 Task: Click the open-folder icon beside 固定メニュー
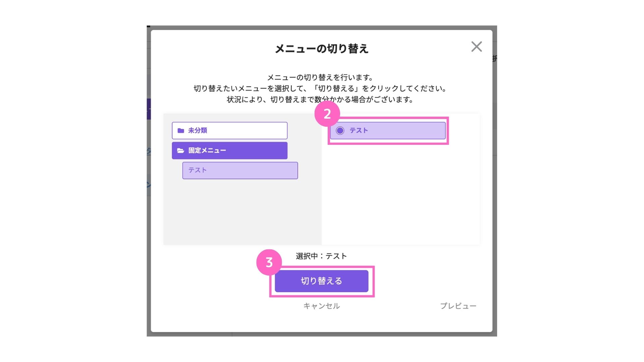pyautogui.click(x=181, y=150)
